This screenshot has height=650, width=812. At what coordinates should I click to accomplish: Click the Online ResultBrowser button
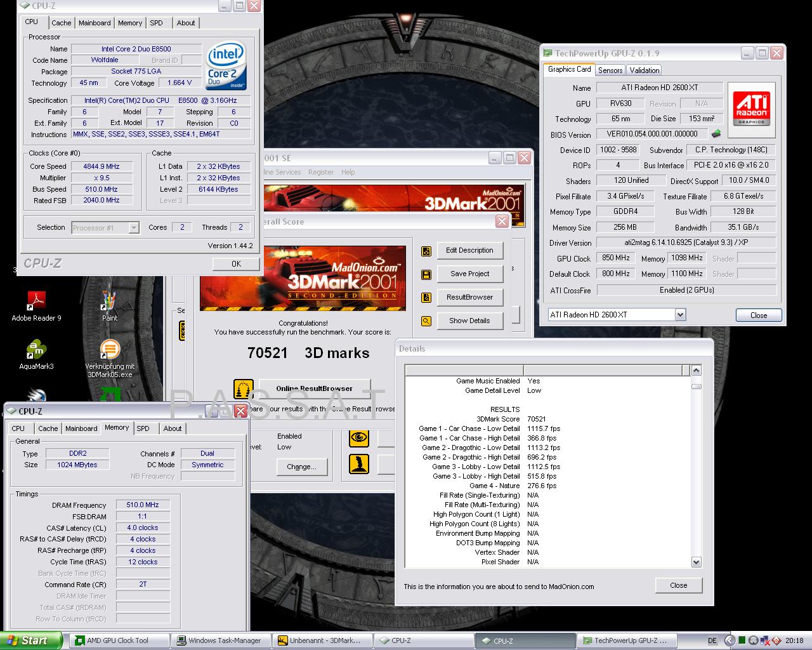[x=314, y=388]
